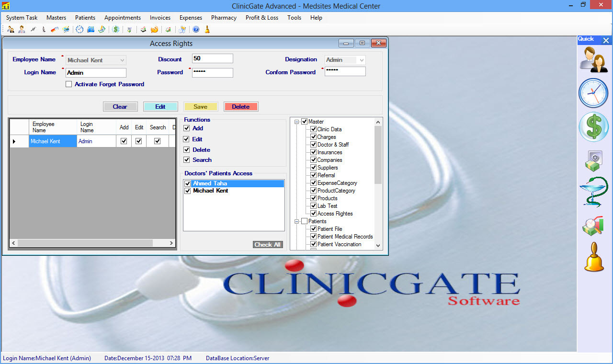Open the Employee Name dropdown
The width and height of the screenshot is (613, 364).
coord(122,60)
